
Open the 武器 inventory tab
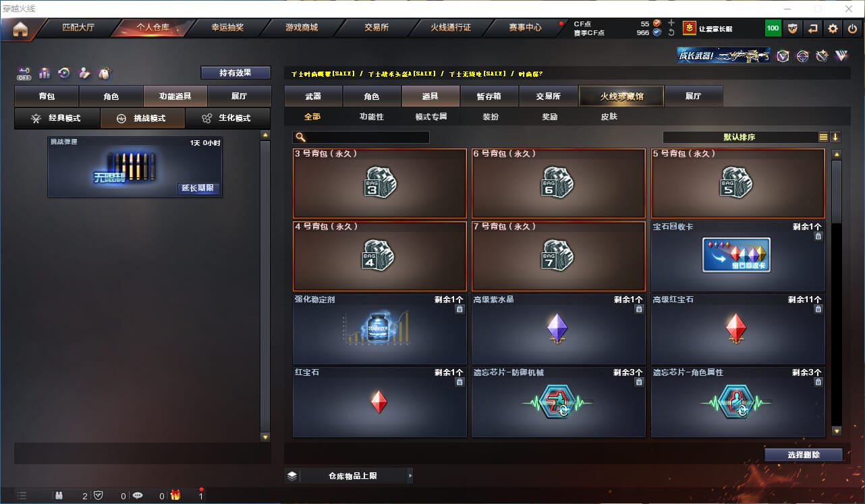[x=313, y=96]
